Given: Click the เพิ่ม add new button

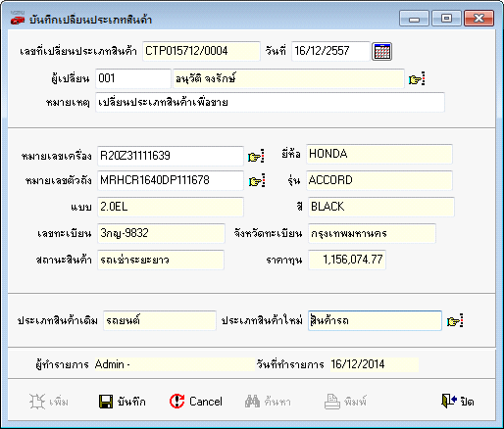Looking at the screenshot, I should click(49, 402).
